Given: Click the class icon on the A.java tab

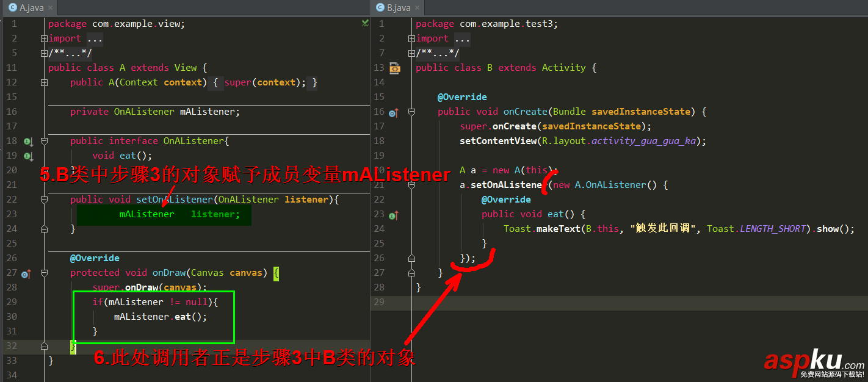Looking at the screenshot, I should [x=12, y=8].
